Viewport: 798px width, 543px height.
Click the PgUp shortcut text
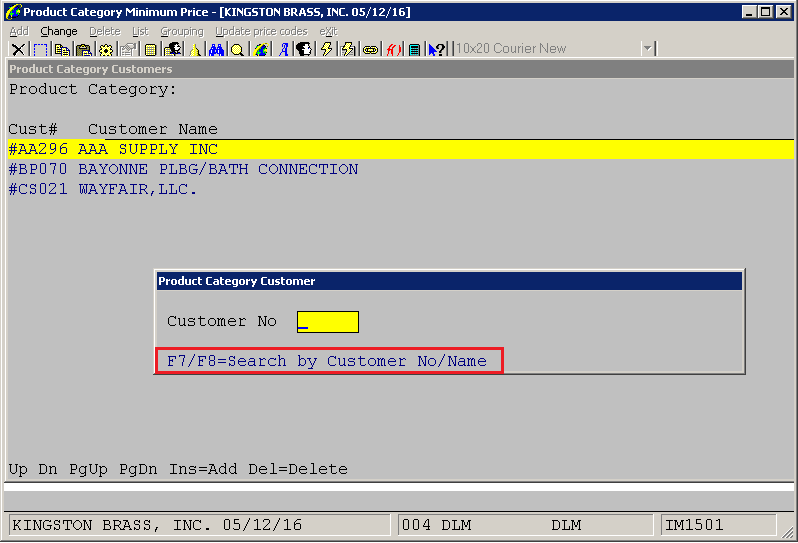tap(89, 469)
